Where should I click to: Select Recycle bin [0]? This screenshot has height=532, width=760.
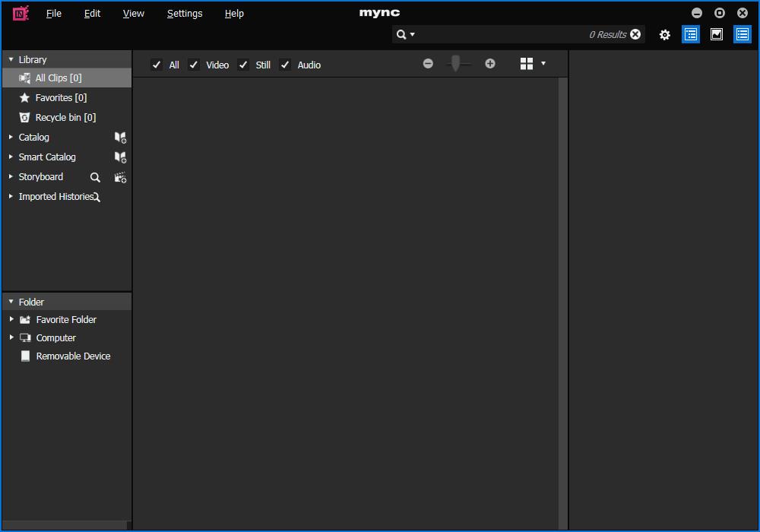point(67,117)
